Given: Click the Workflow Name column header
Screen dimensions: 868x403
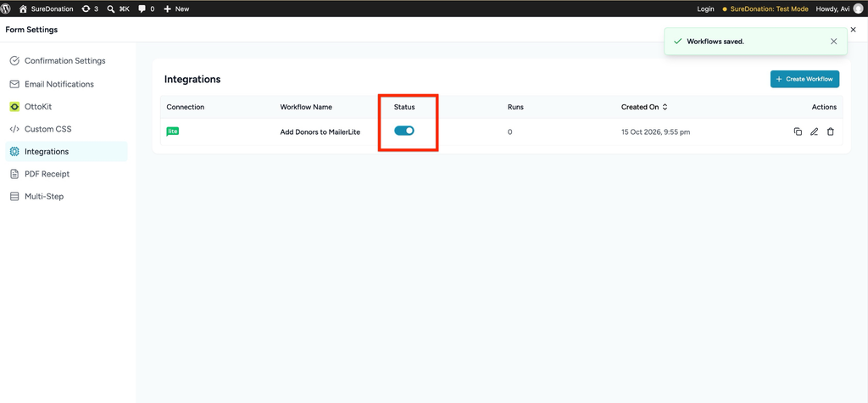Looking at the screenshot, I should tap(306, 107).
